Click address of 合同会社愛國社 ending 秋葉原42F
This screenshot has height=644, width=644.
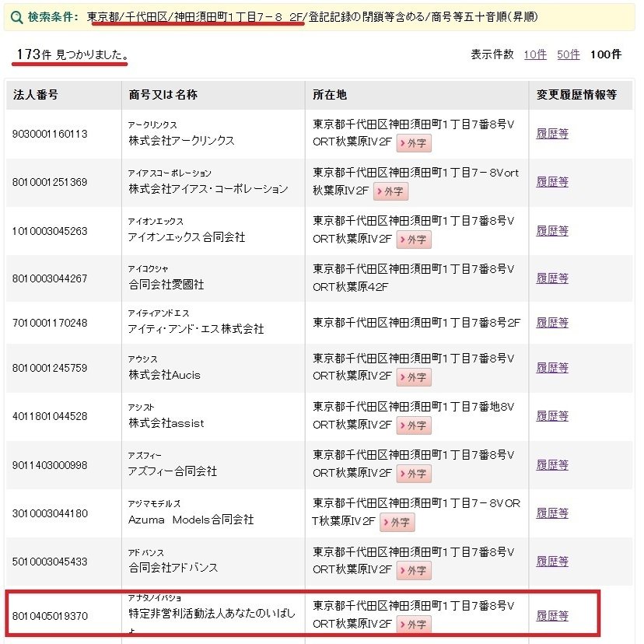pos(413,278)
